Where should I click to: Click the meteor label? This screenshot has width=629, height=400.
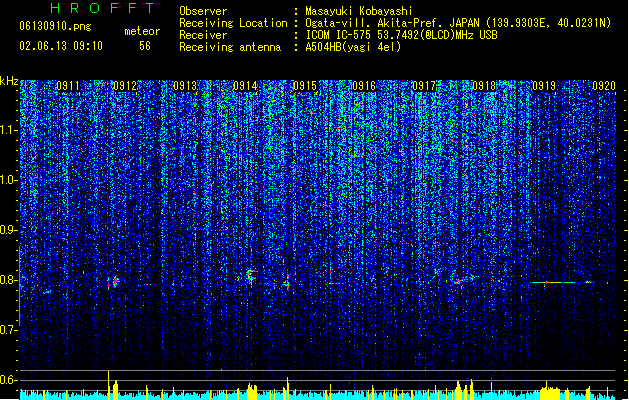[142, 31]
